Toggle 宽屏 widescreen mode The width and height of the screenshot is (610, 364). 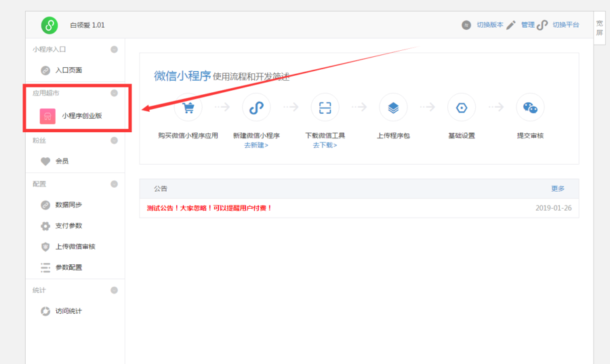tap(600, 28)
